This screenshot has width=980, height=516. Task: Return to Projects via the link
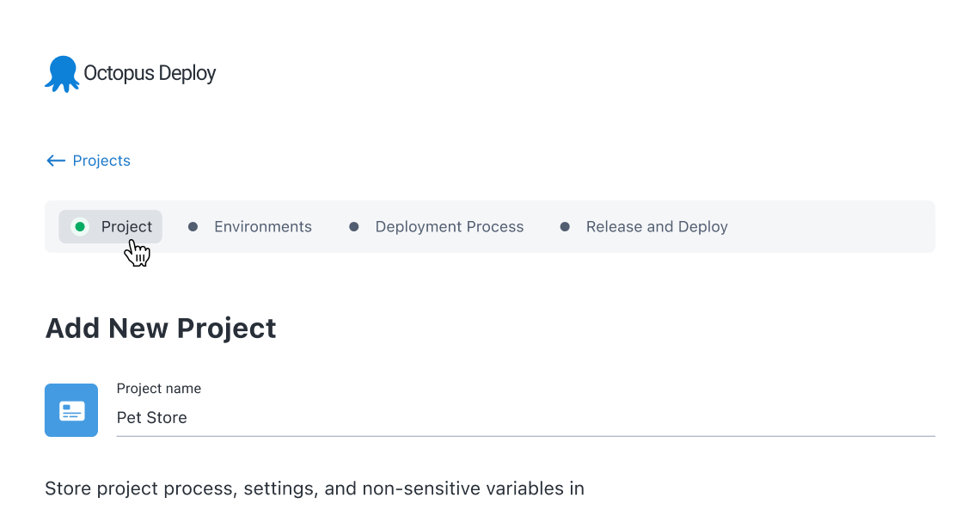[x=101, y=161]
